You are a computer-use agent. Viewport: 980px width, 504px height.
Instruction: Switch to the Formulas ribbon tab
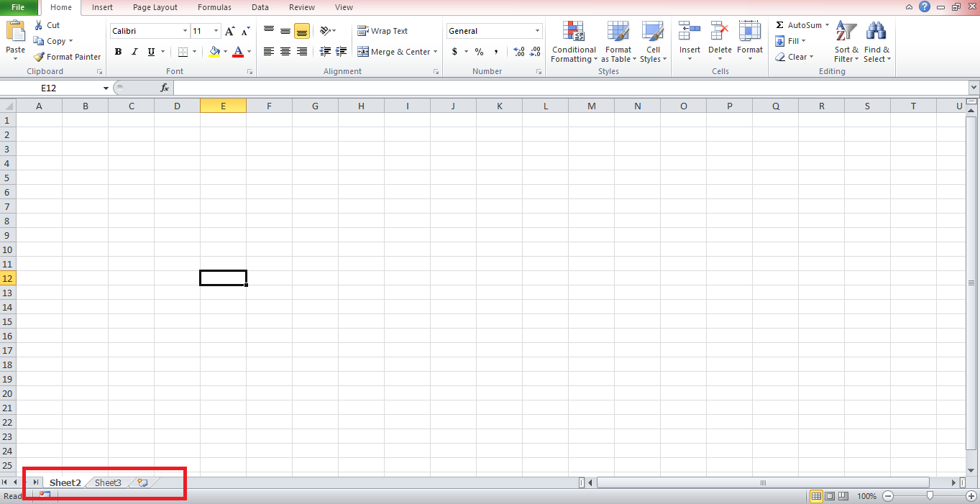(x=214, y=7)
